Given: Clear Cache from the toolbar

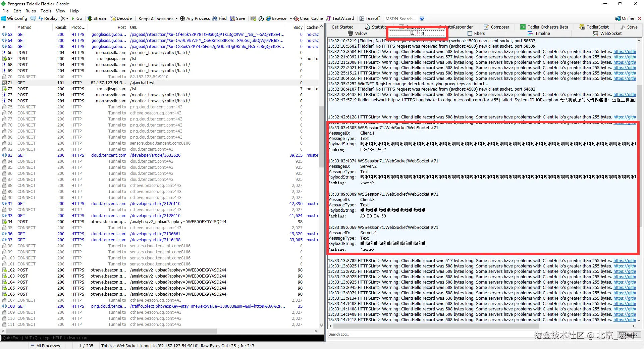Looking at the screenshot, I should point(308,18).
